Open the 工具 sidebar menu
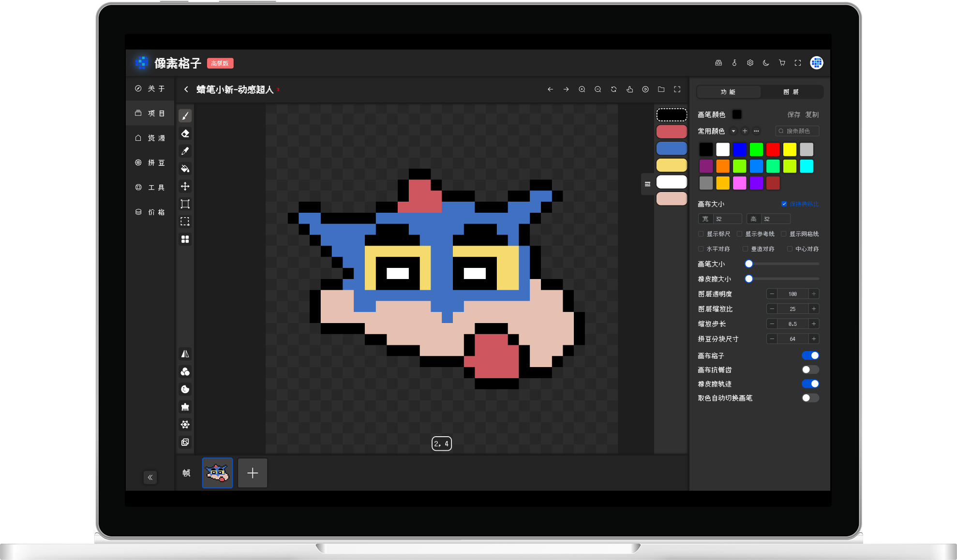Viewport: 957px width, 560px height. (150, 187)
